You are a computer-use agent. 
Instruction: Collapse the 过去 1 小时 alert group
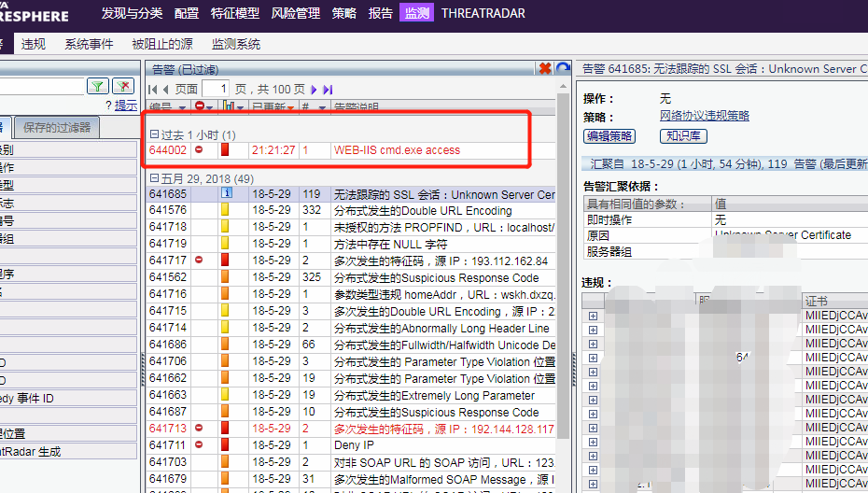(155, 134)
